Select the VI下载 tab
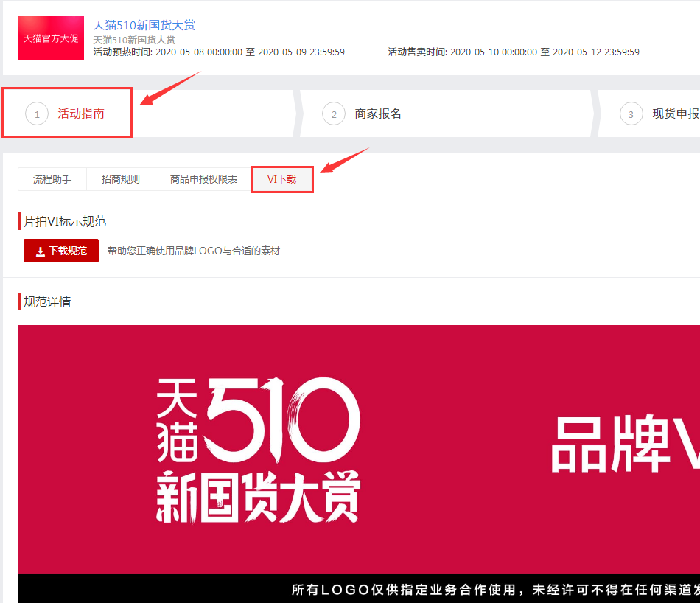The width and height of the screenshot is (700, 603). (x=281, y=179)
